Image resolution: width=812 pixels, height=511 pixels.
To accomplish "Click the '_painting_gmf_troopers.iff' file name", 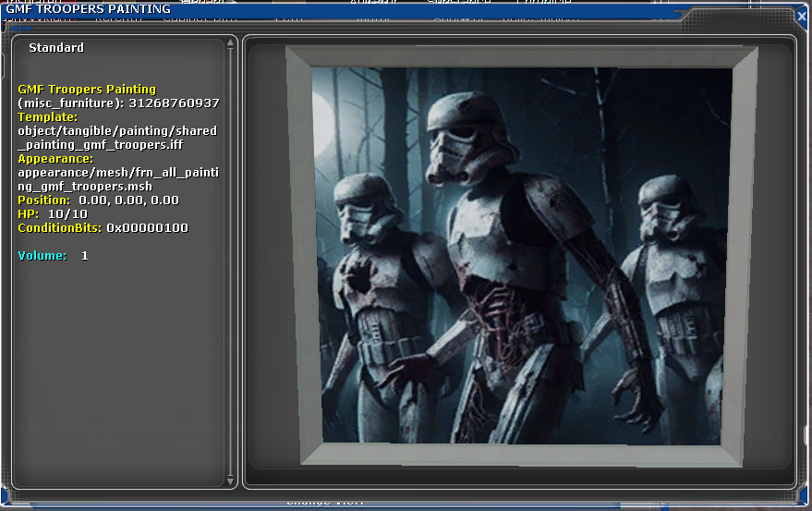I will click(x=101, y=144).
